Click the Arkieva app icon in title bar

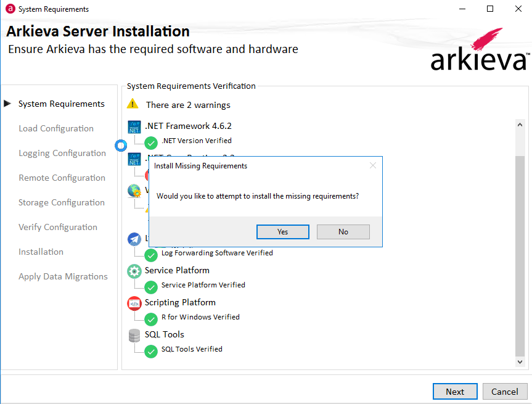click(10, 9)
